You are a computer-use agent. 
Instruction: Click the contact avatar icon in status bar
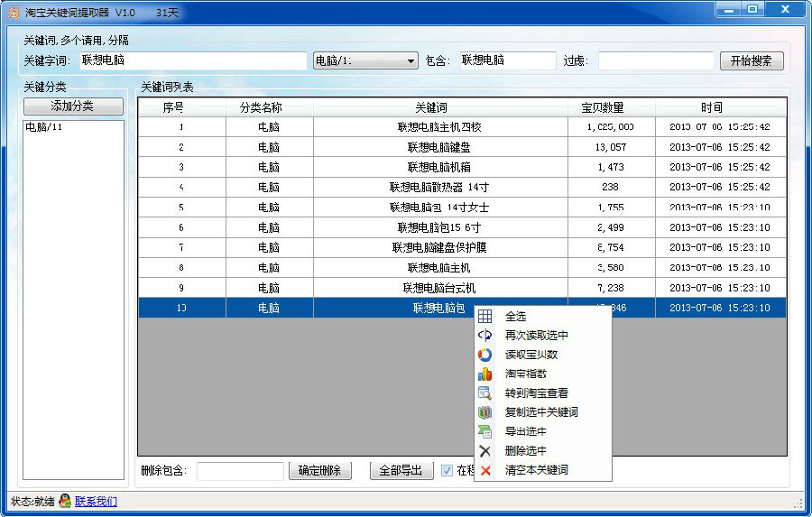pyautogui.click(x=65, y=502)
